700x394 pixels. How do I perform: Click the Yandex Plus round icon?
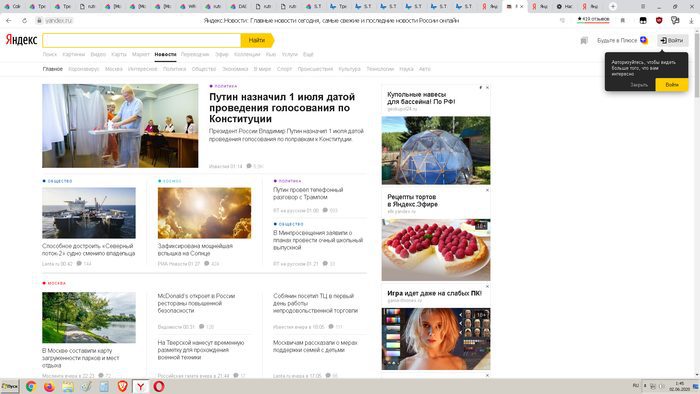[644, 40]
